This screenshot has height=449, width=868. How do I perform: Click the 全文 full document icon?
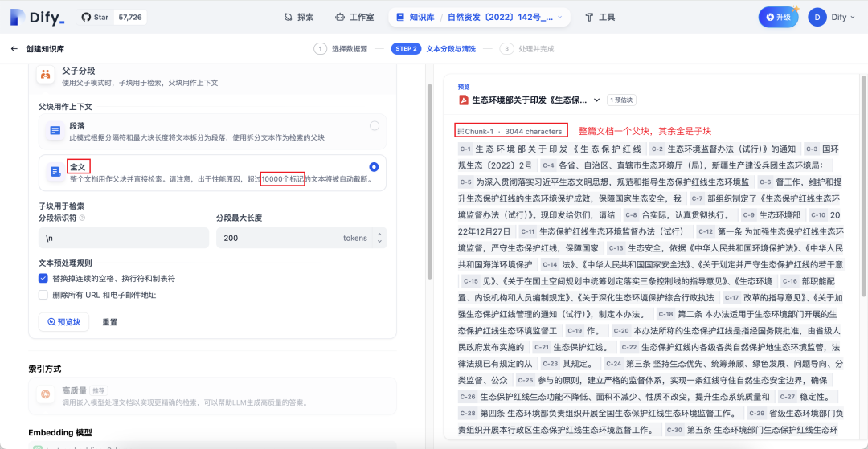coord(55,172)
